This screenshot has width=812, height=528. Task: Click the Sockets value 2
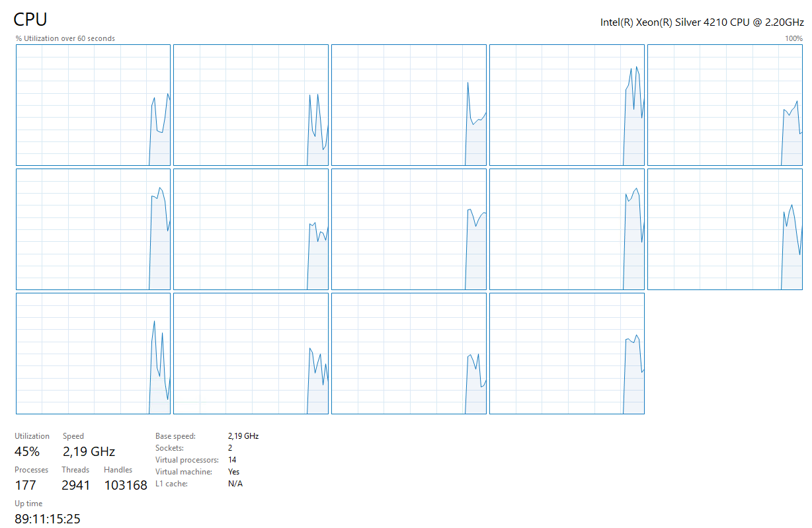coord(230,448)
